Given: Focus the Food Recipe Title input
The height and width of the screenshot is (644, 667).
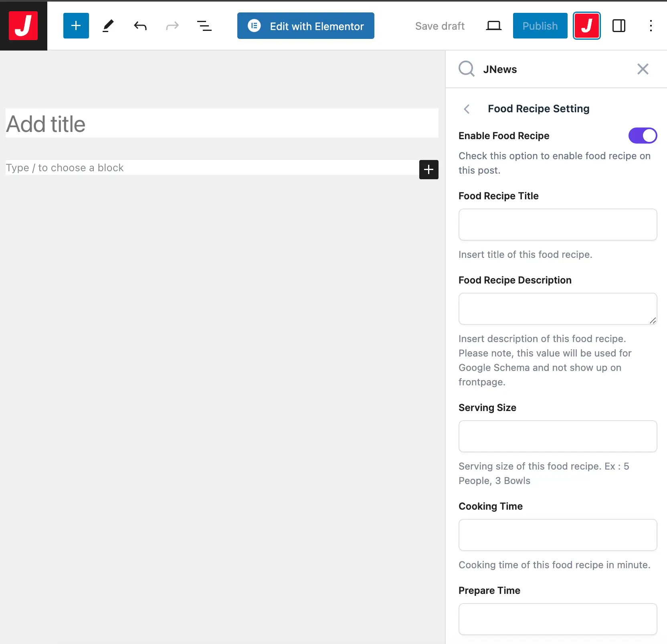Looking at the screenshot, I should pos(558,225).
